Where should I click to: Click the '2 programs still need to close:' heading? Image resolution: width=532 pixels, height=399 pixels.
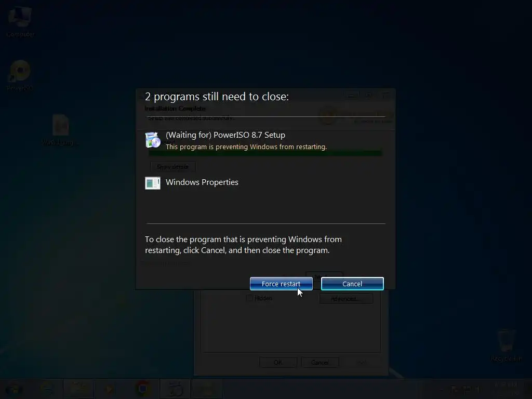217,97
